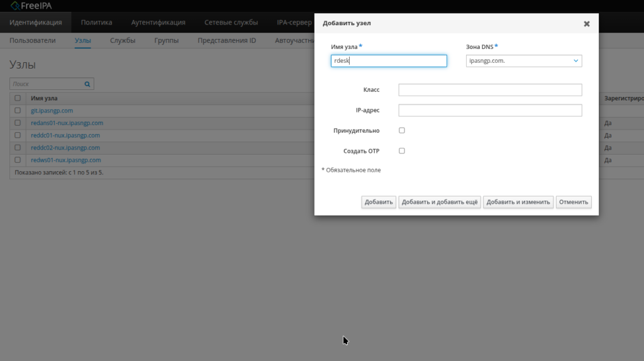Toggle the Создать OTP checkbox
This screenshot has width=644, height=361.
[402, 151]
